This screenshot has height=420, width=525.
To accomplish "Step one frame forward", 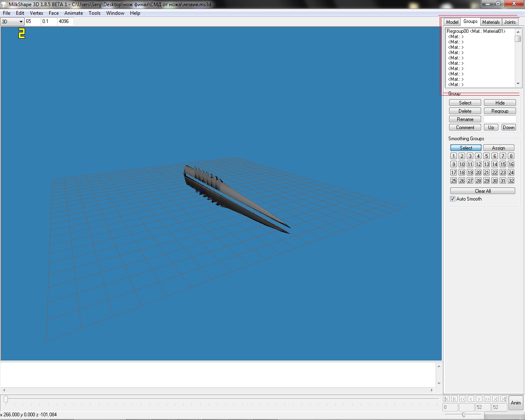I will point(479,399).
